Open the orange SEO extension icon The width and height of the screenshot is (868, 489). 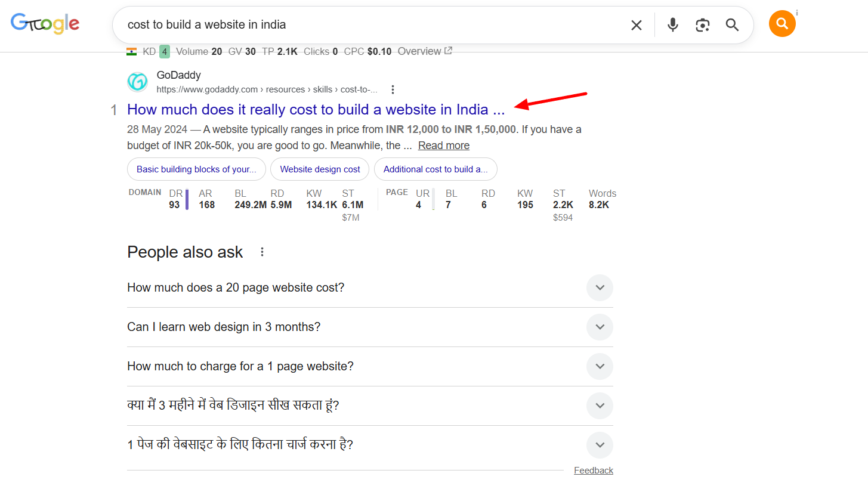point(782,23)
